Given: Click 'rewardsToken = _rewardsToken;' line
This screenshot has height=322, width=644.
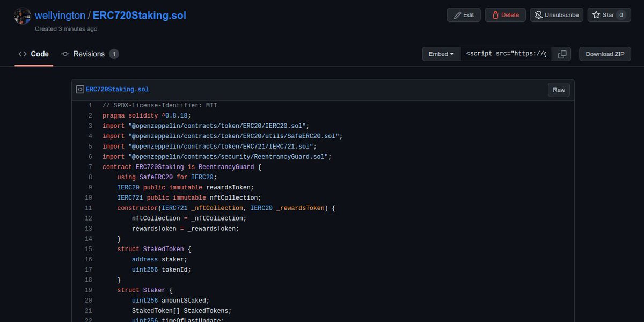Looking at the screenshot, I should [185, 228].
